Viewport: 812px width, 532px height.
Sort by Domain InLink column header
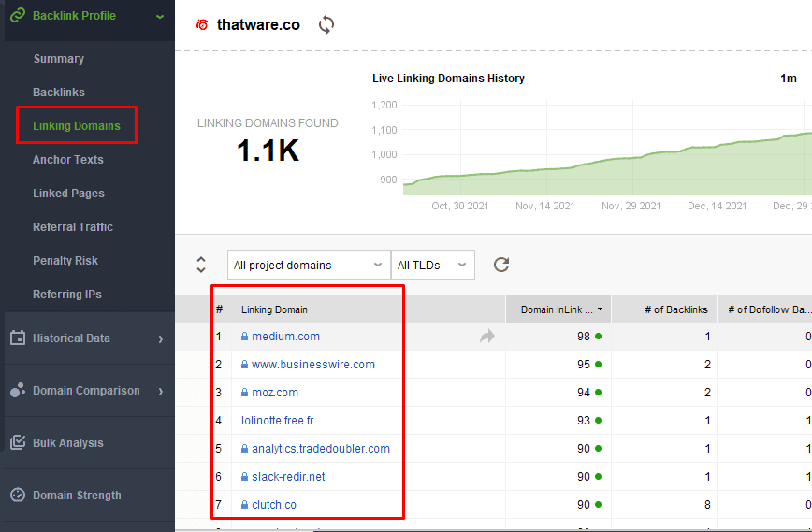click(x=558, y=309)
